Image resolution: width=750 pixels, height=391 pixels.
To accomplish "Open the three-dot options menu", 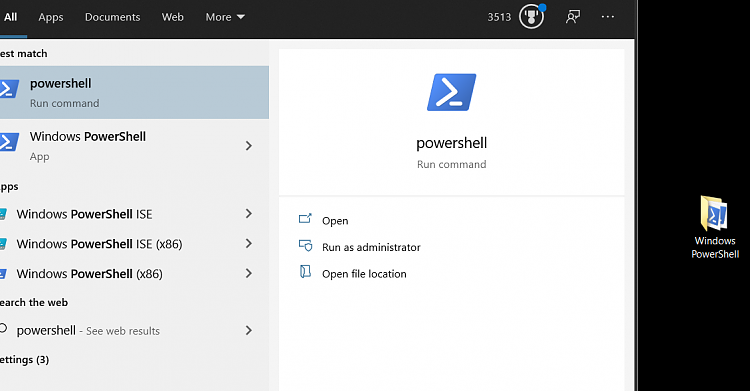I will point(607,17).
